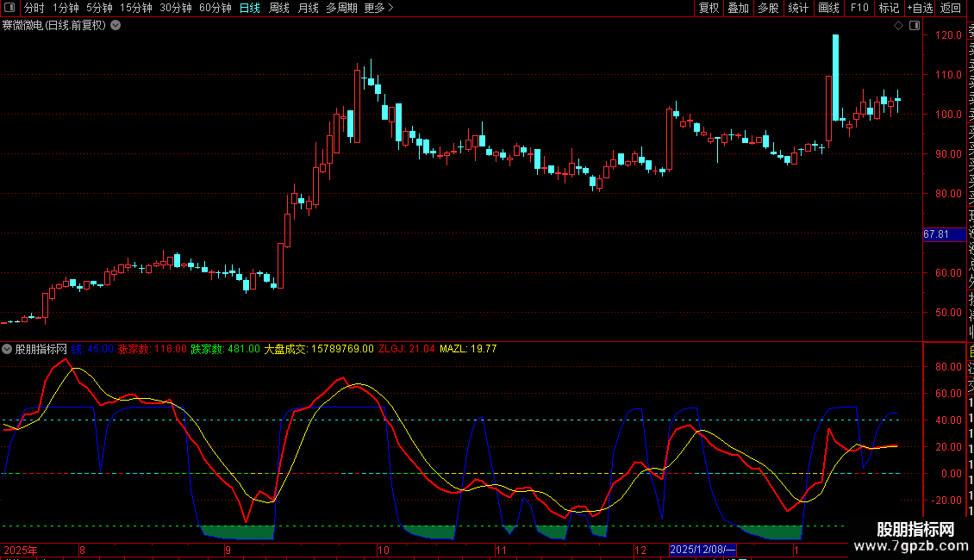Image resolution: width=974 pixels, height=560 pixels.
Task: Expand 更多 for more time periods
Action: click(x=378, y=9)
